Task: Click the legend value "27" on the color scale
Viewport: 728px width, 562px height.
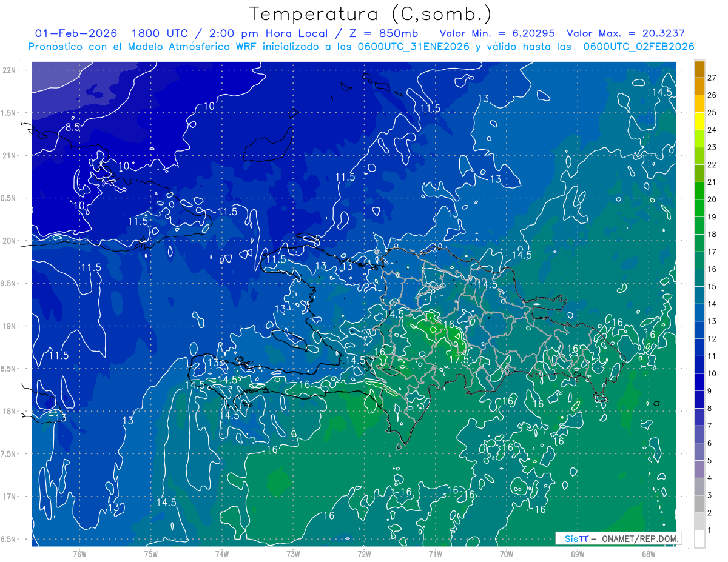Action: tap(712, 78)
